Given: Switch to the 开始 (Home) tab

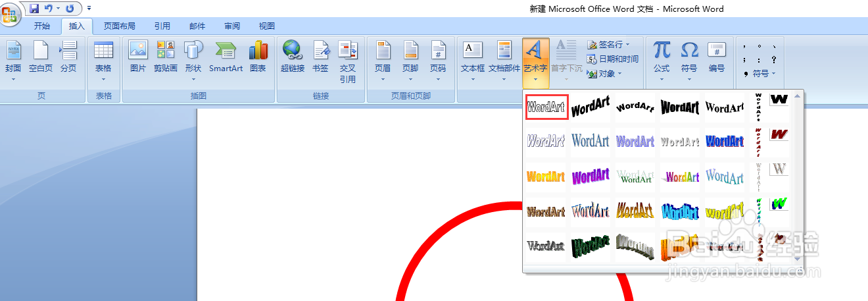Looking at the screenshot, I should 42,26.
